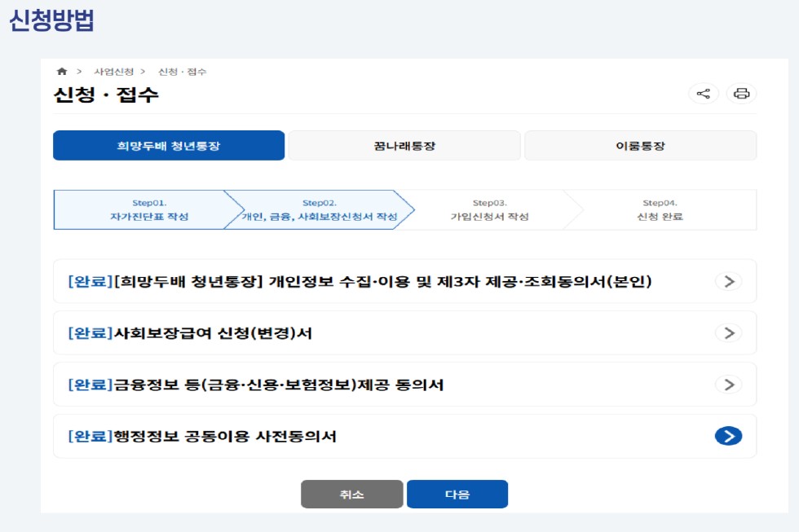Open 신청 · 접수 breadcrumb link
The width and height of the screenshot is (799, 532).
point(183,72)
